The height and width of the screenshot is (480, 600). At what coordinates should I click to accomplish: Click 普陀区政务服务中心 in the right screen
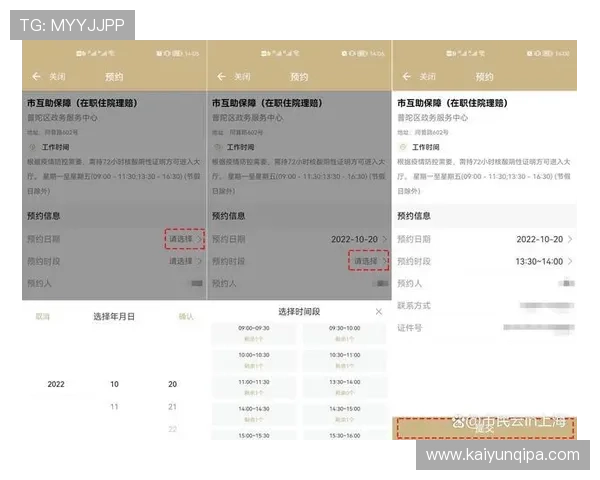coord(432,118)
